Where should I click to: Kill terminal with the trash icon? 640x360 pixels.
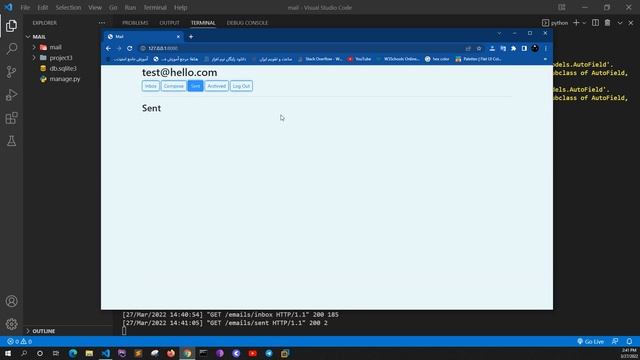(x=607, y=23)
